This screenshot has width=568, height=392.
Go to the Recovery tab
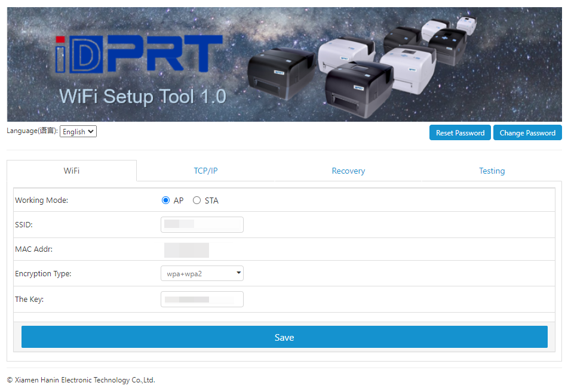348,171
